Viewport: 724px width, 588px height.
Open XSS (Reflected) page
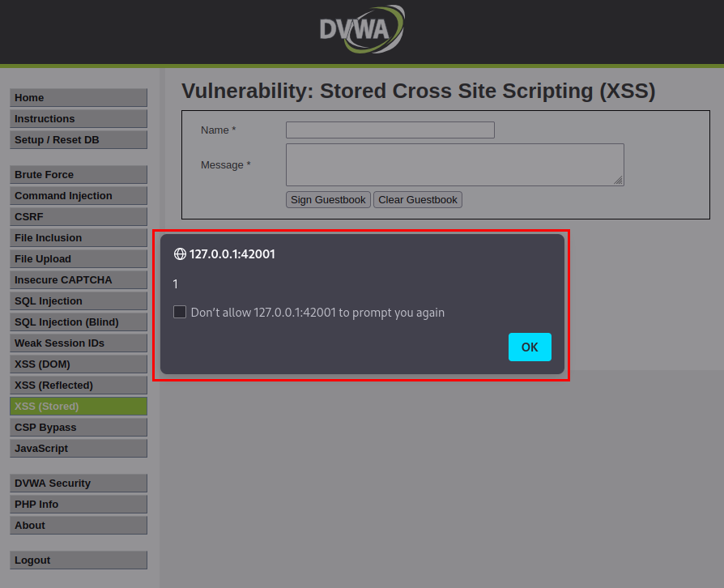(x=79, y=386)
